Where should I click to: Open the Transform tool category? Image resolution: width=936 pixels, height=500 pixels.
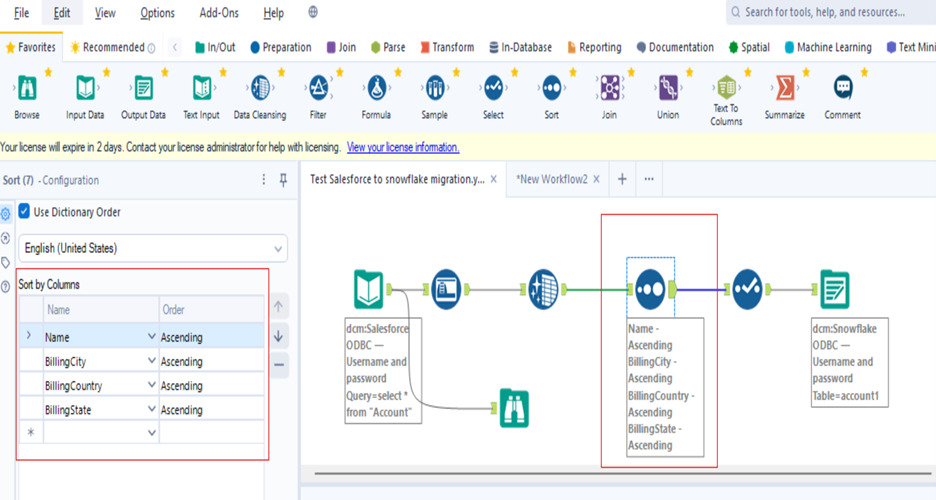tap(447, 47)
